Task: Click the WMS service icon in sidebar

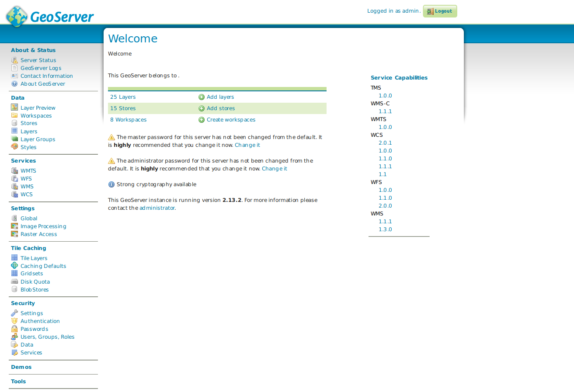Action: [x=14, y=187]
